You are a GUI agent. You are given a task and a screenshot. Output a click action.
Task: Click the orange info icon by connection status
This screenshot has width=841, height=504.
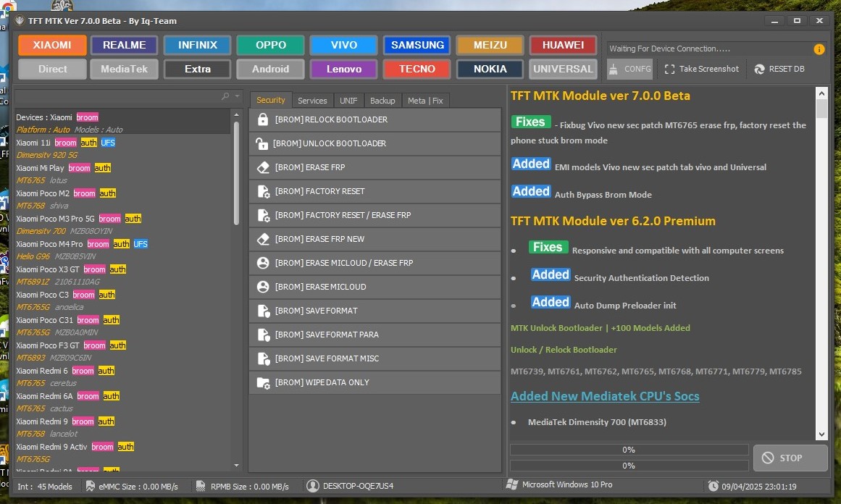[819, 49]
